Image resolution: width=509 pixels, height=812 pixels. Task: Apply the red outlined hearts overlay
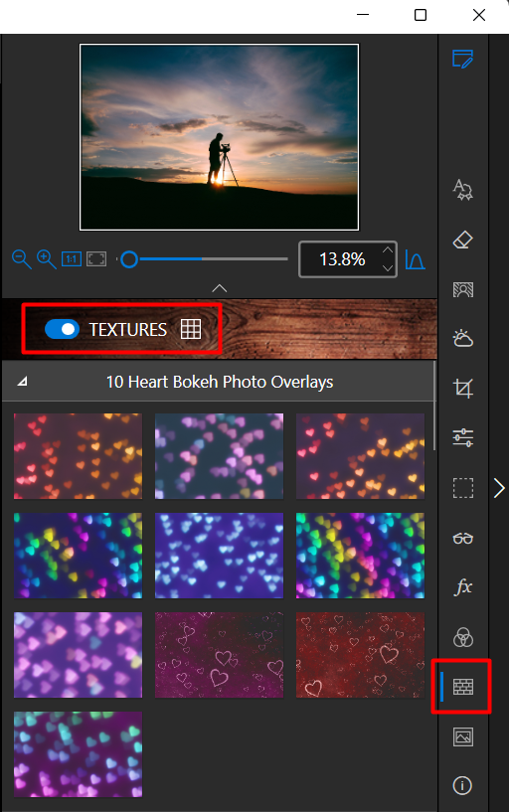[360, 655]
